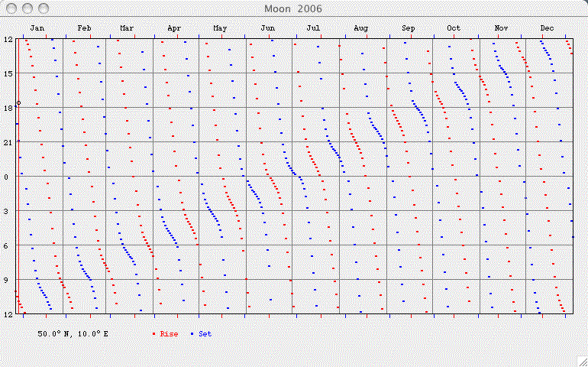Pick the Apr month label
The image size is (588, 367).
174,28
